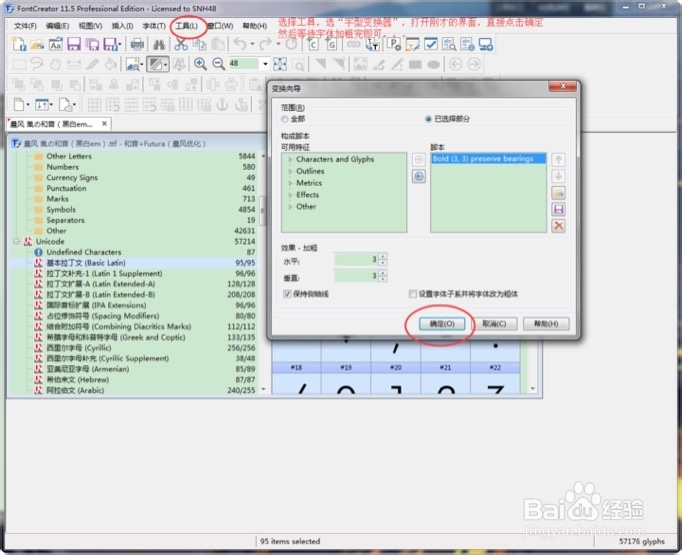The height and width of the screenshot is (555, 682).
Task: Click the test font monitor icon
Action: [x=486, y=44]
